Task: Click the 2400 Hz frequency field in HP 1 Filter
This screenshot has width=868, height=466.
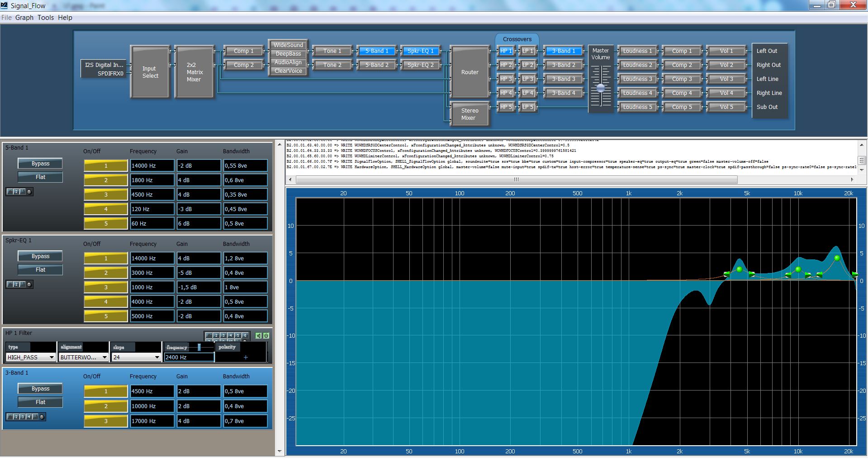Action: pos(188,357)
